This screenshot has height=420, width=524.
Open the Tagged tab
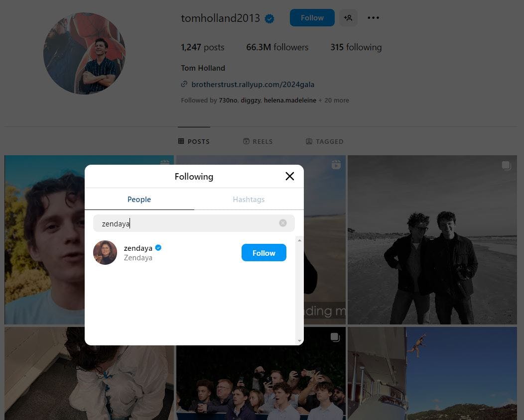pos(324,141)
